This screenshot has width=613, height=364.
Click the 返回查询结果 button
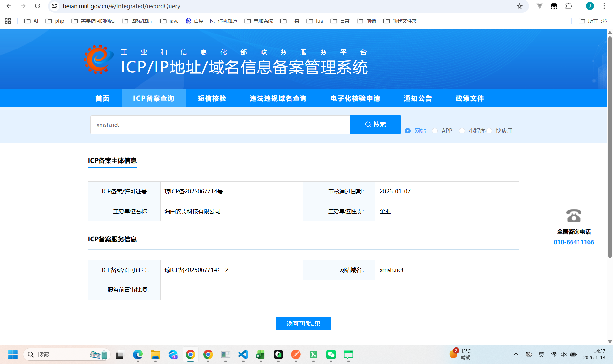click(303, 323)
